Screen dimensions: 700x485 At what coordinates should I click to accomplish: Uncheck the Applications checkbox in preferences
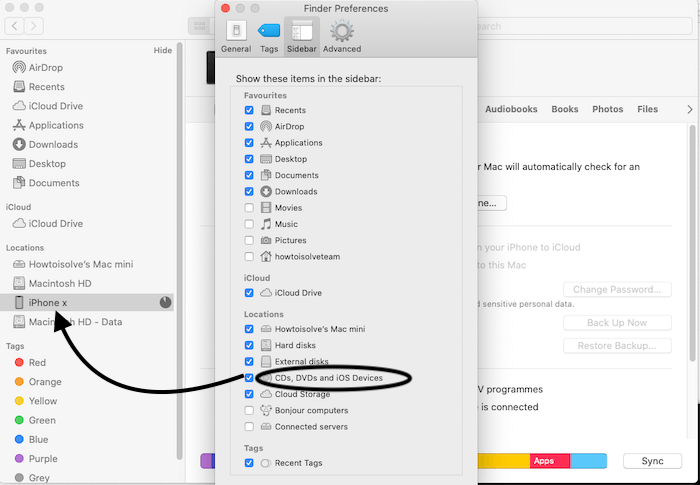249,142
